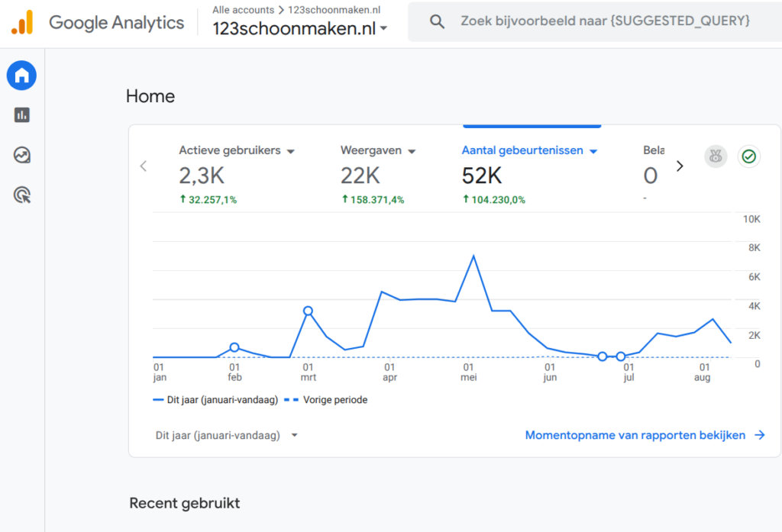Open the Explore trend-chart sidebar icon
The height and width of the screenshot is (532, 782).
tap(21, 155)
